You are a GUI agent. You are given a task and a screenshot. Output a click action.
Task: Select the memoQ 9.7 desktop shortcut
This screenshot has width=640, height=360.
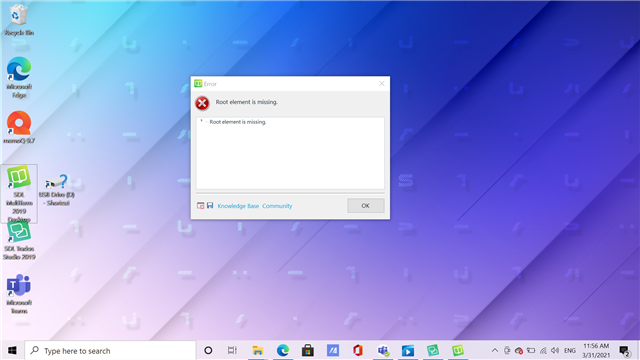[19, 127]
